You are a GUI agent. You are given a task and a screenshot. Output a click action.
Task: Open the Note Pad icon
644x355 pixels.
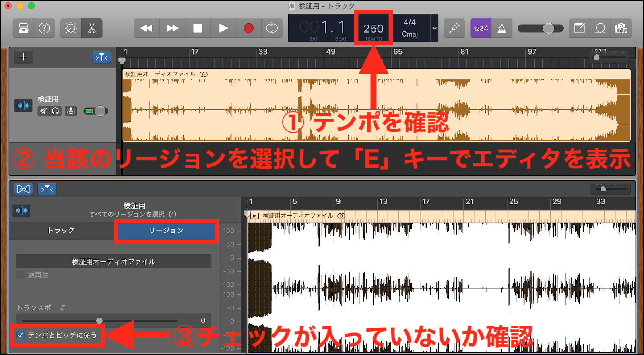point(580,28)
